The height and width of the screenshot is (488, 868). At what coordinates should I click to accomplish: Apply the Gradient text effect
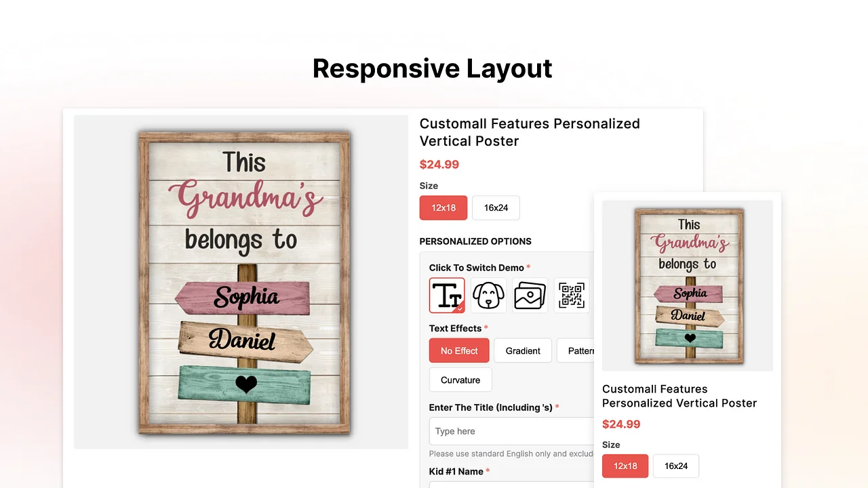pyautogui.click(x=523, y=351)
